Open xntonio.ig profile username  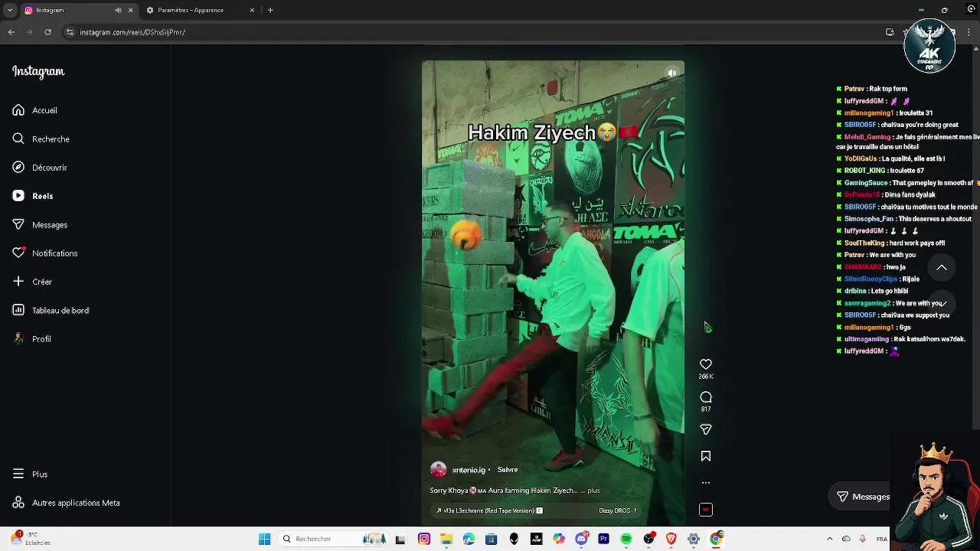click(x=469, y=470)
